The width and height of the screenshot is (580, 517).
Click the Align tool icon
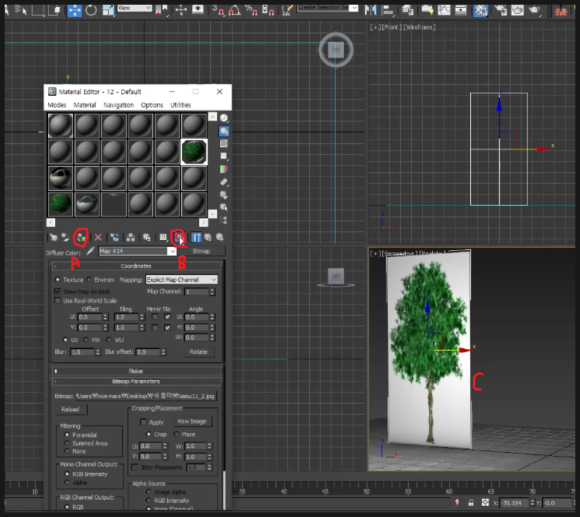coord(387,10)
